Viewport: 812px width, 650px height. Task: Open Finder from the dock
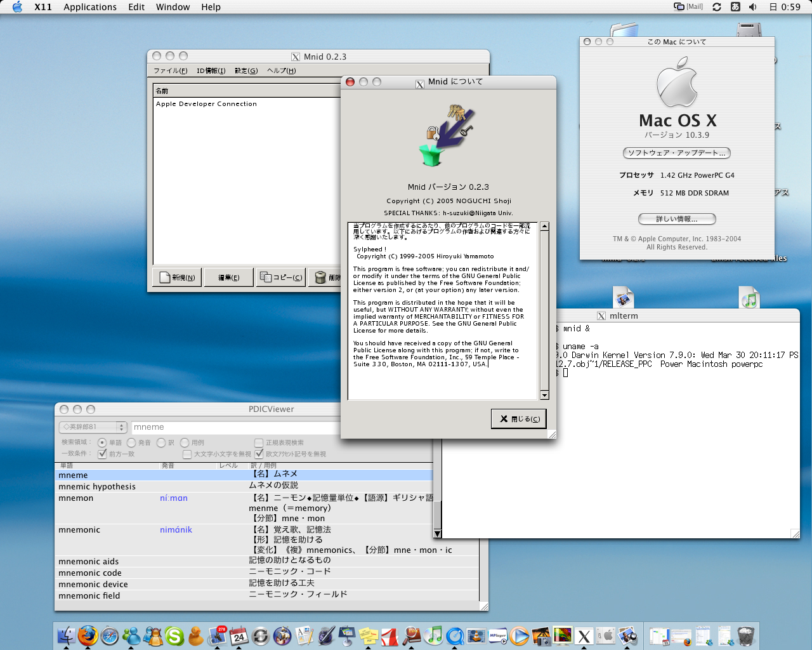click(x=66, y=635)
